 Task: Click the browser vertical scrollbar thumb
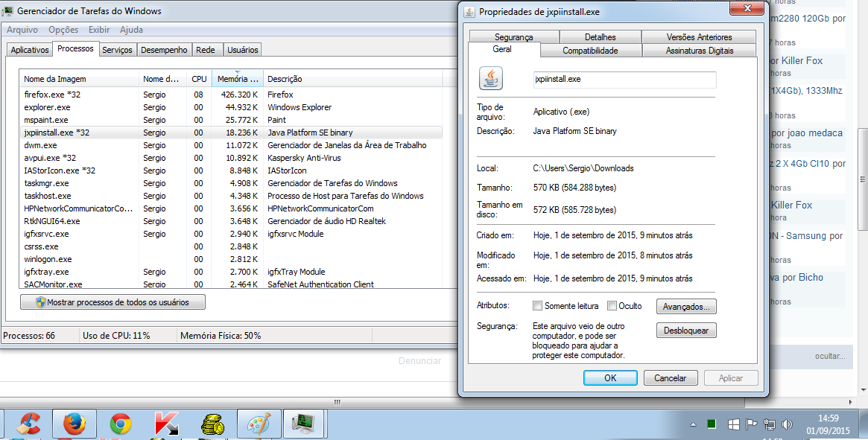tap(863, 179)
